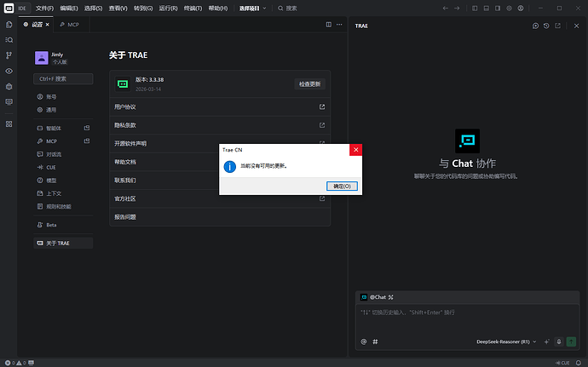Pop out TRAE panel with external icon

click(x=557, y=26)
